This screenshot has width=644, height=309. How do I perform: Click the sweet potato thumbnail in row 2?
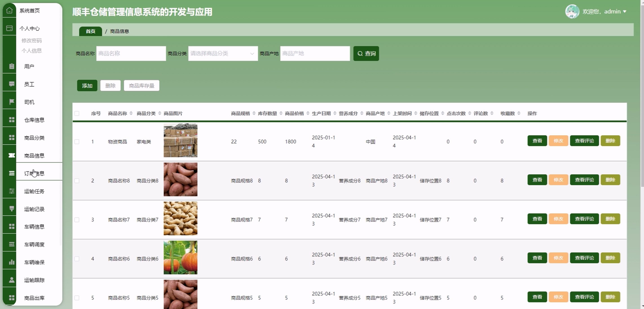(x=180, y=179)
